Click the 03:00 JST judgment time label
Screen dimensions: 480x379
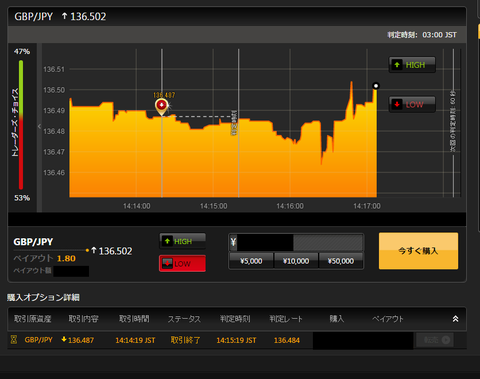pos(439,35)
